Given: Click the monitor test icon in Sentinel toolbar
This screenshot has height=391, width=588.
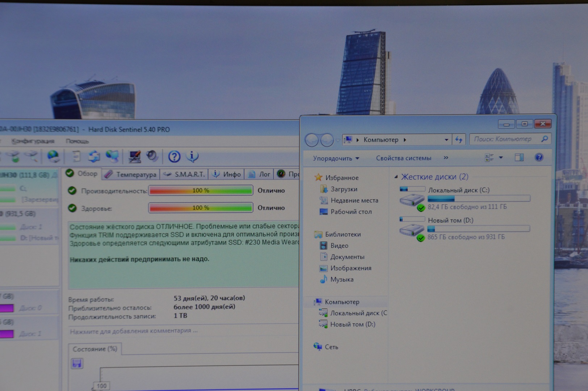Looking at the screenshot, I should pos(135,156).
